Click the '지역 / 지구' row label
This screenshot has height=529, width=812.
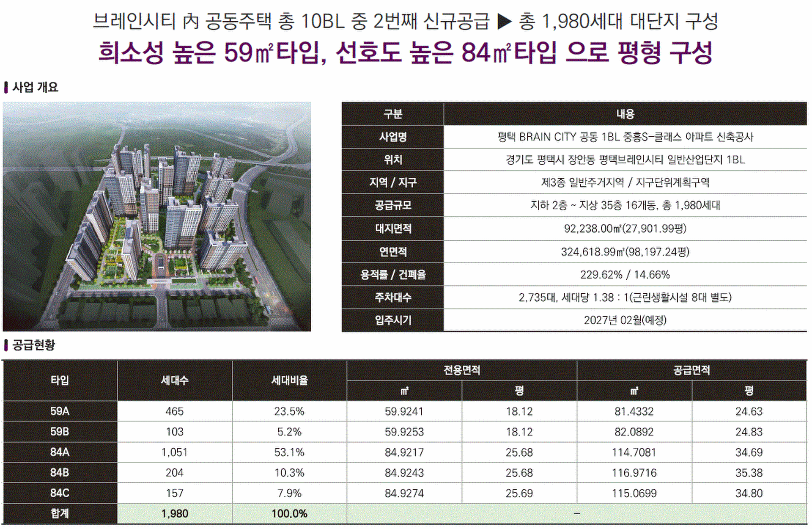coord(392,182)
